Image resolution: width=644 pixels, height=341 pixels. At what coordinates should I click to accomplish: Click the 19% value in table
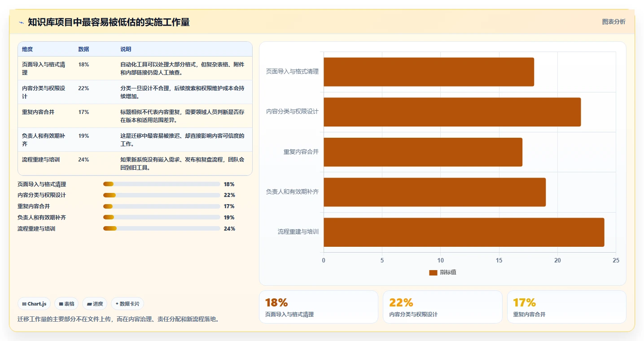coord(83,136)
